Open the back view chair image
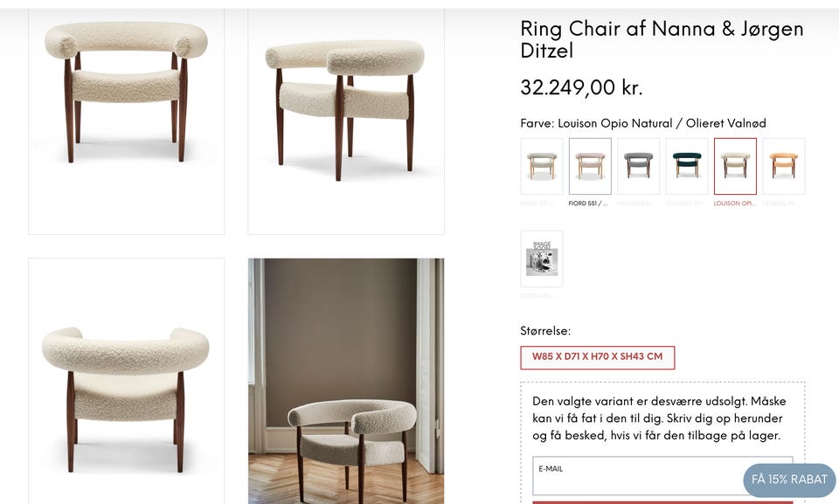 [127, 380]
